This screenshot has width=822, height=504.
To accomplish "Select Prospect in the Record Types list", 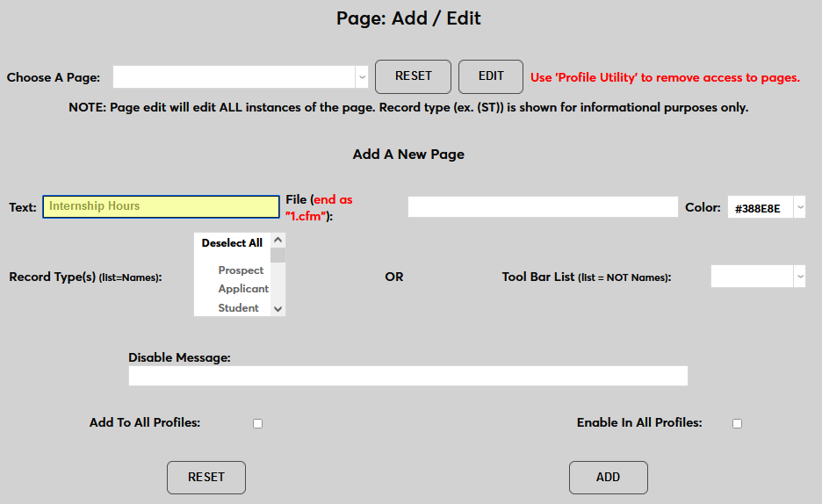I will coord(241,270).
